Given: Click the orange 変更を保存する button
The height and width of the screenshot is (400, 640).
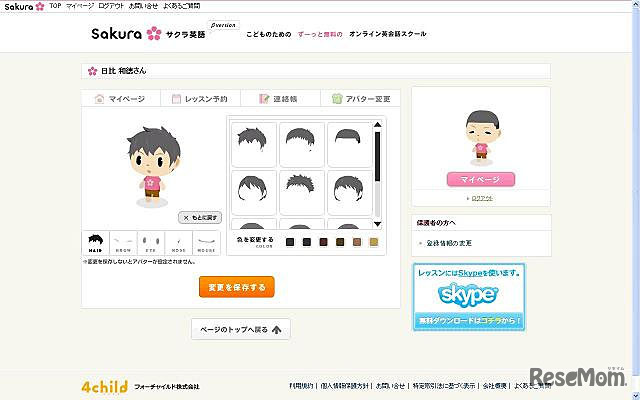Looking at the screenshot, I should [x=237, y=287].
